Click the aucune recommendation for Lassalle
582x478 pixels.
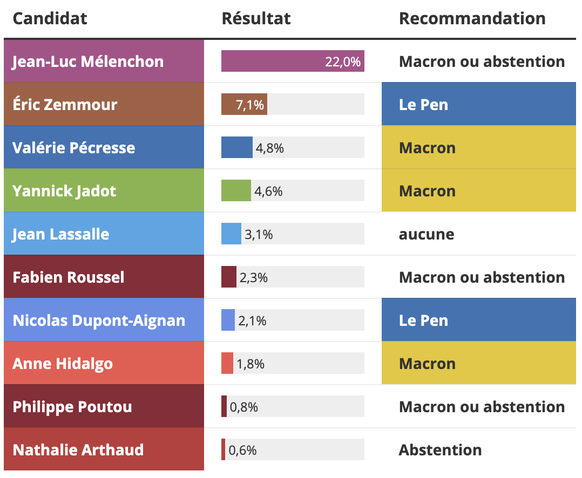click(x=426, y=234)
